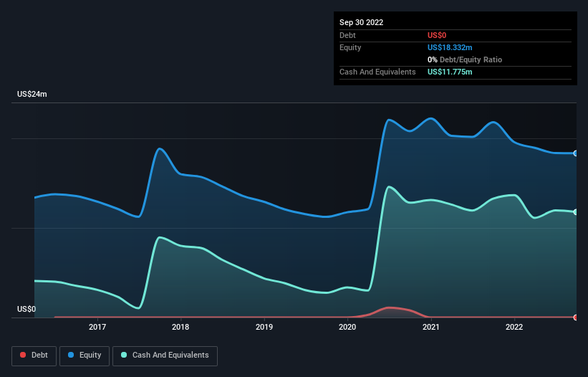The height and width of the screenshot is (377, 588).
Task: Click the Sep 30 2022 tooltip date
Action: 361,22
